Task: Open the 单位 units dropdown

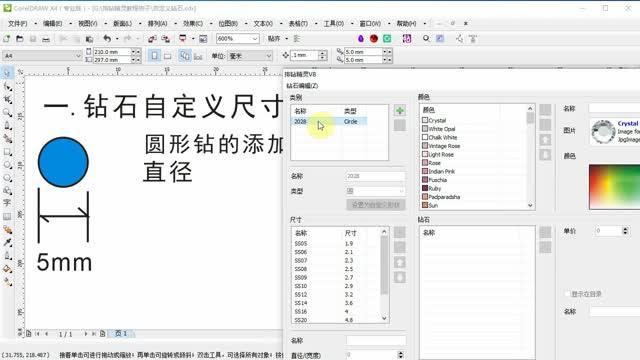Action: [x=269, y=56]
